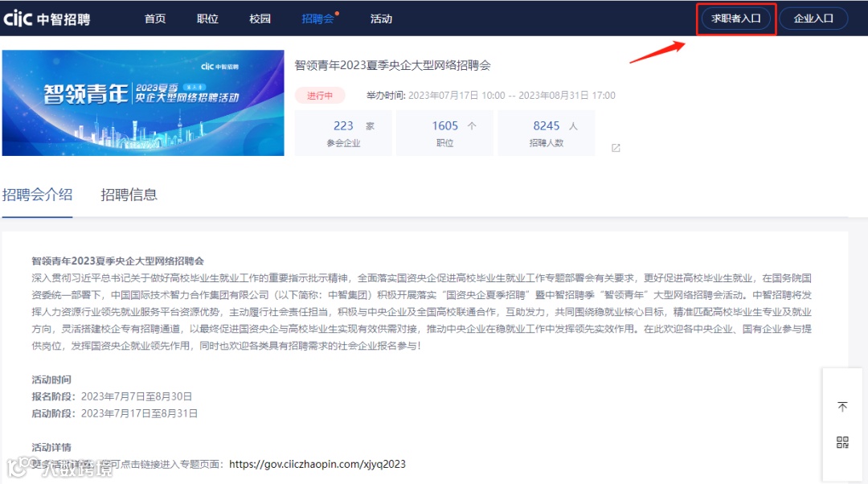Switch to the 招聘信息 tab
The height and width of the screenshot is (484, 868).
click(x=129, y=195)
